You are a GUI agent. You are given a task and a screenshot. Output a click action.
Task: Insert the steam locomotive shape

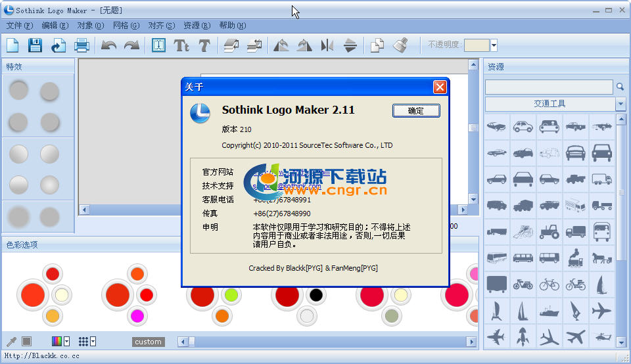click(x=576, y=258)
